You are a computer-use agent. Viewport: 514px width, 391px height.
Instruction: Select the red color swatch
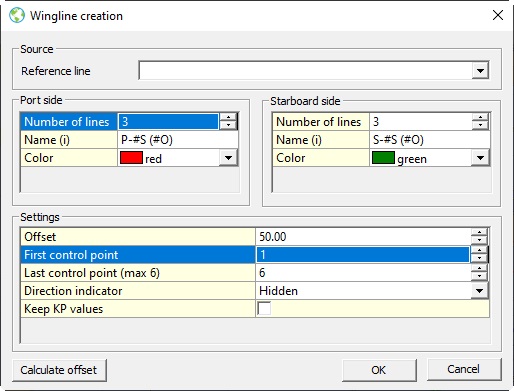pyautogui.click(x=131, y=158)
